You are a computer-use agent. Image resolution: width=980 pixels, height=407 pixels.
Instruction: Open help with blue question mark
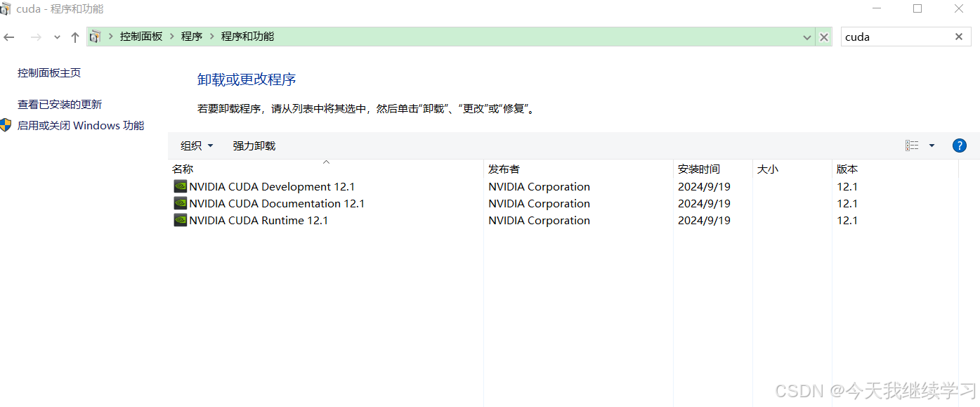tap(959, 146)
